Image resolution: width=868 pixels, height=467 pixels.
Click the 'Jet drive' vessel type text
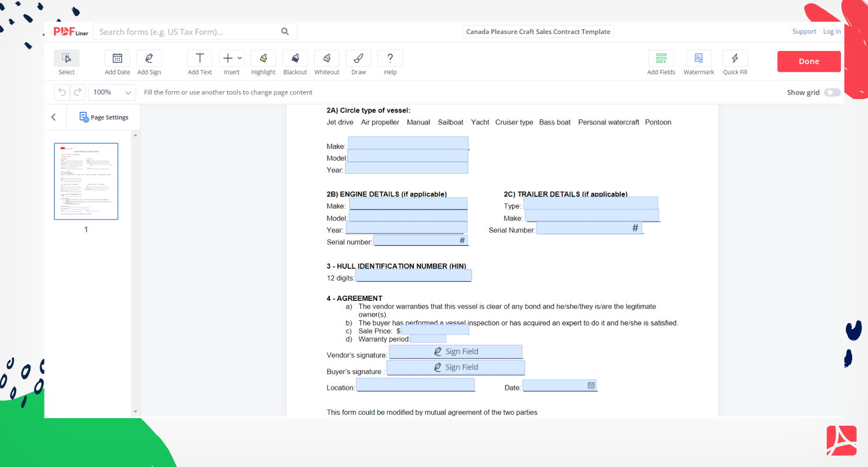click(x=340, y=122)
